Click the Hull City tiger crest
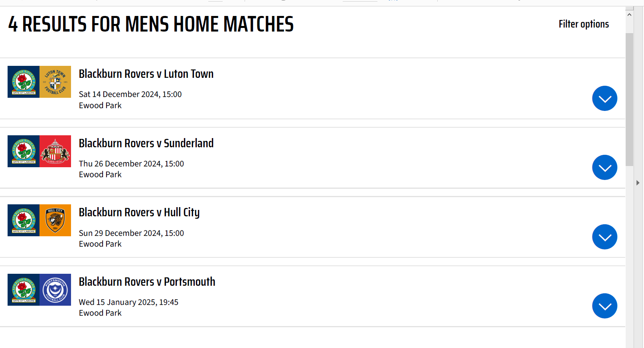This screenshot has height=348, width=644. pyautogui.click(x=55, y=220)
